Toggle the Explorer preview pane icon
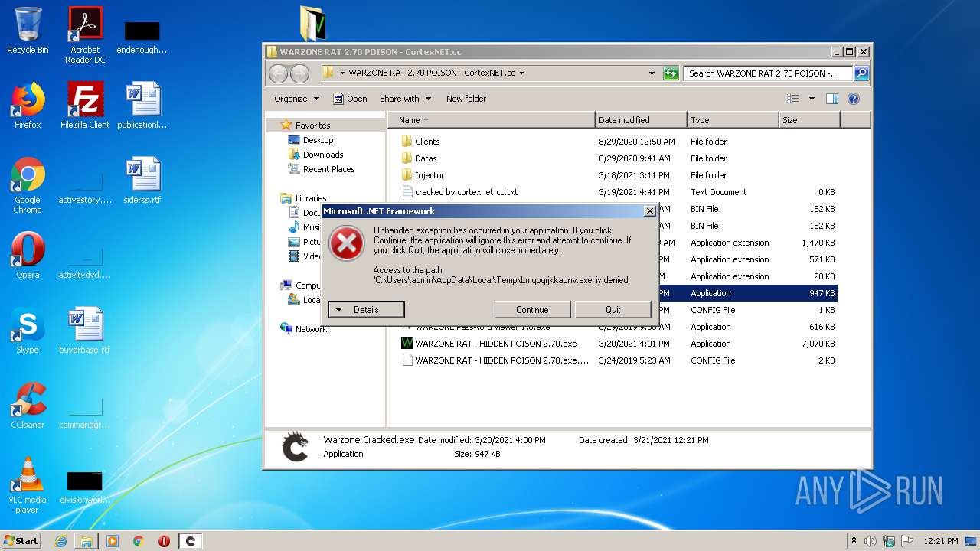Viewport: 980px width, 551px height. (x=832, y=99)
